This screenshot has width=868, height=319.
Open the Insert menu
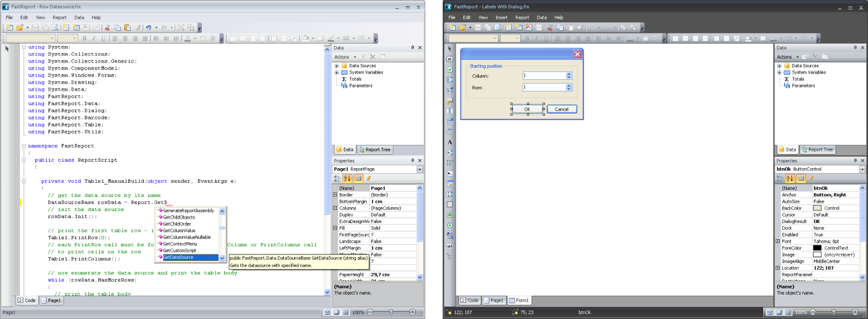coord(501,17)
